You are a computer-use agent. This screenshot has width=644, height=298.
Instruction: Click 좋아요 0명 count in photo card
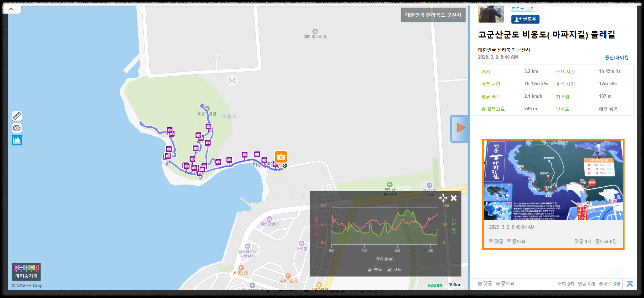pyautogui.click(x=606, y=241)
